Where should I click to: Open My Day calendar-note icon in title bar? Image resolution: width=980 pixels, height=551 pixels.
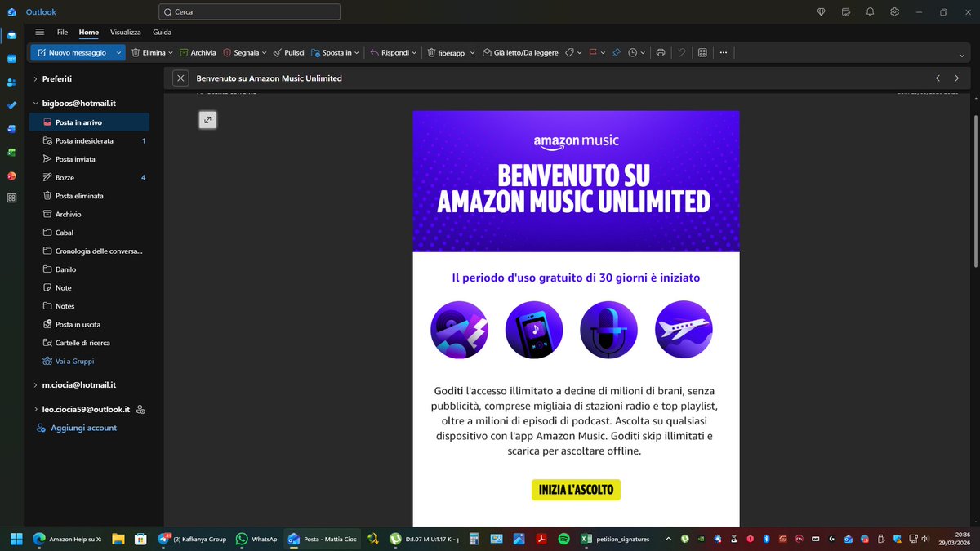(846, 12)
